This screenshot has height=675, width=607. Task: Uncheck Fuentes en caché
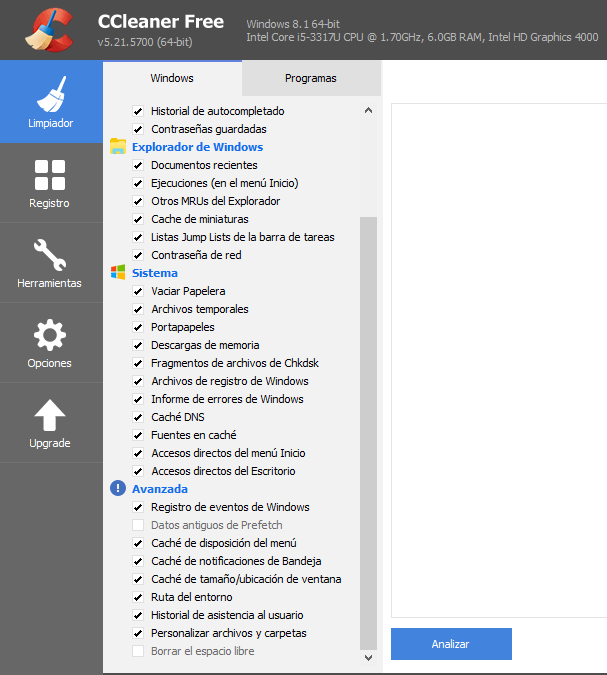(x=138, y=435)
